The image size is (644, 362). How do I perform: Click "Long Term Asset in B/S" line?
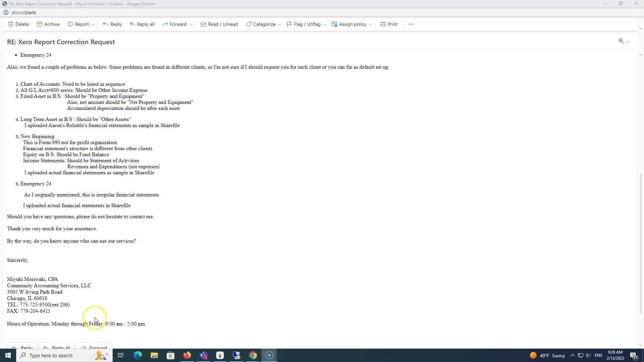75,119
